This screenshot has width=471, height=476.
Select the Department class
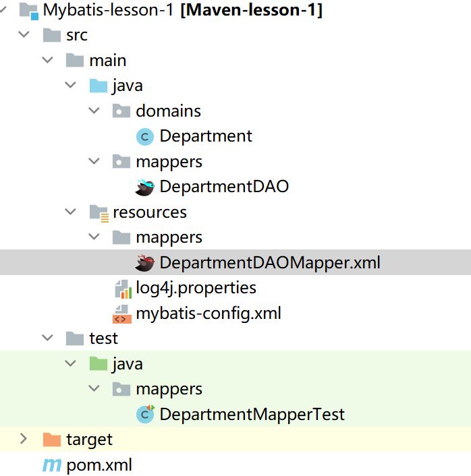(x=206, y=136)
